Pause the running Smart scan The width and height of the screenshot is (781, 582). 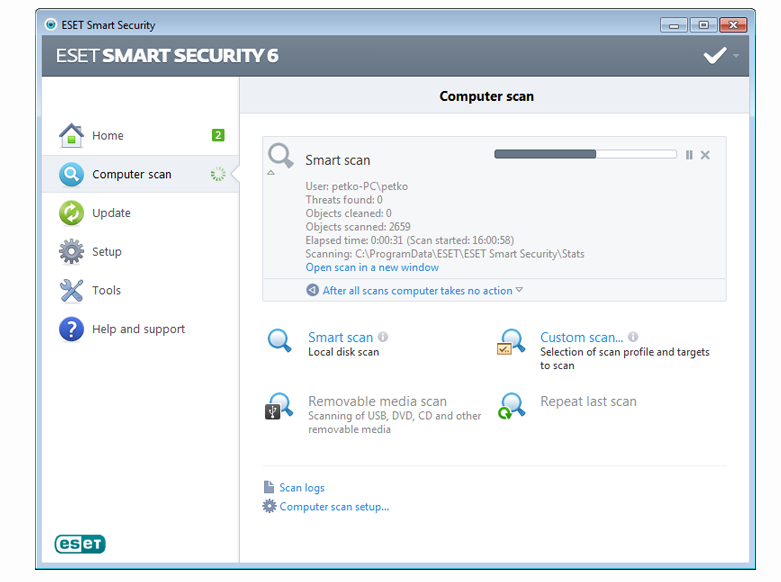point(689,155)
